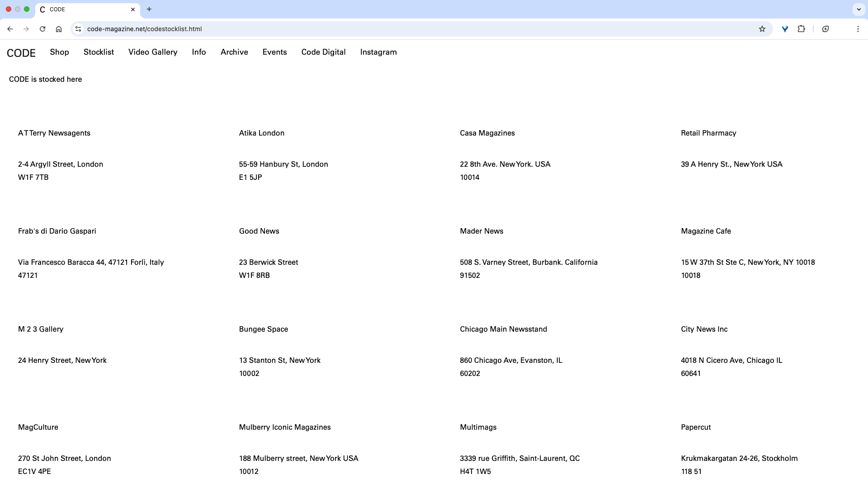Click MagCulture stockist name
This screenshot has height=488, width=868.
38,427
